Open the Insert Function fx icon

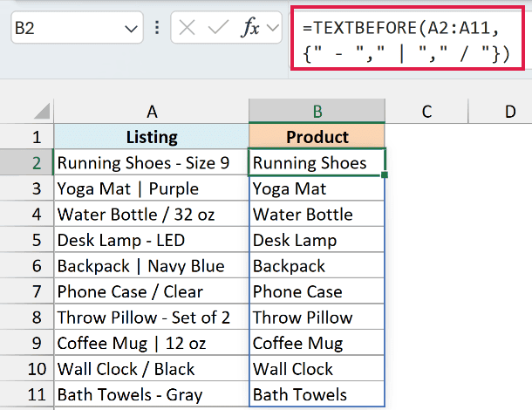(x=250, y=28)
